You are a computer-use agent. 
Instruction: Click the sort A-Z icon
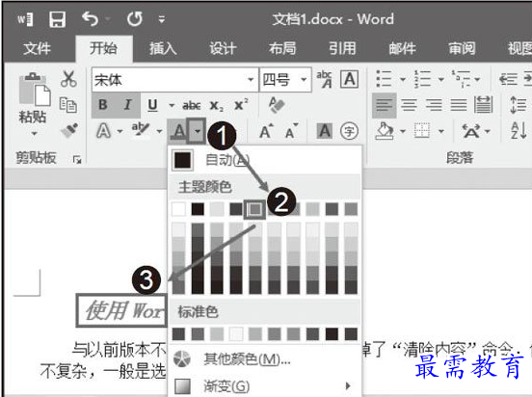(x=519, y=131)
